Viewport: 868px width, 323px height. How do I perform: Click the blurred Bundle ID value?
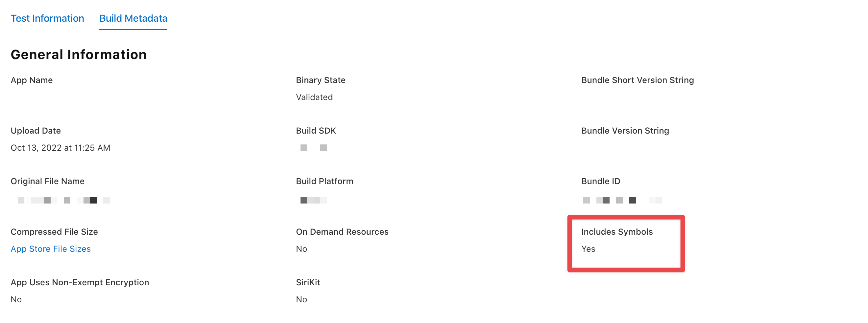coord(622,200)
